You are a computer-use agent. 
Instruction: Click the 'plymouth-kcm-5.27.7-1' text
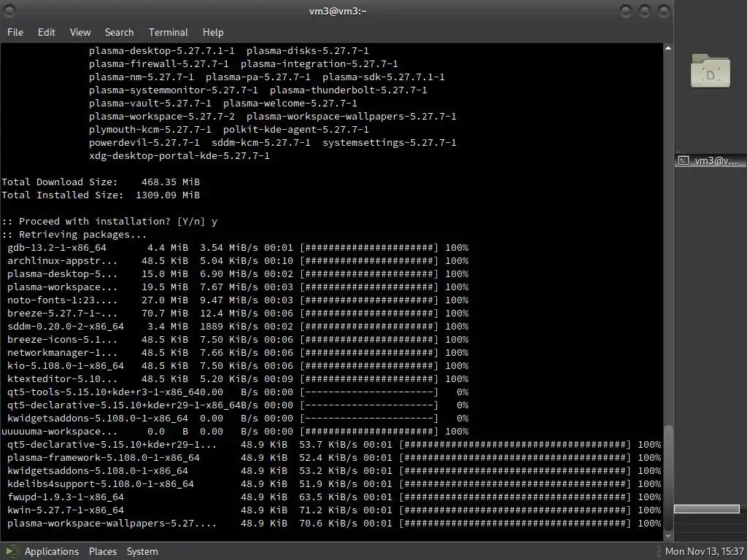point(150,130)
